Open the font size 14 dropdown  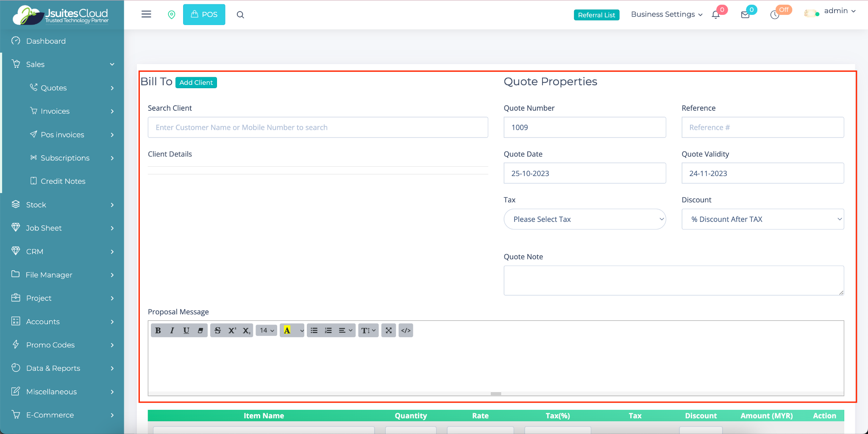tap(267, 330)
